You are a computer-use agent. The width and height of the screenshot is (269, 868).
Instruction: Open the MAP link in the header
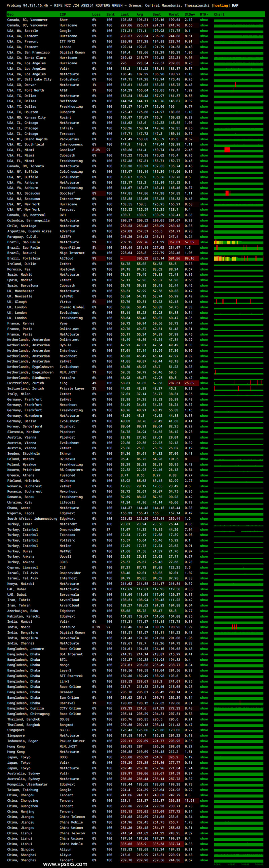click(235, 5)
